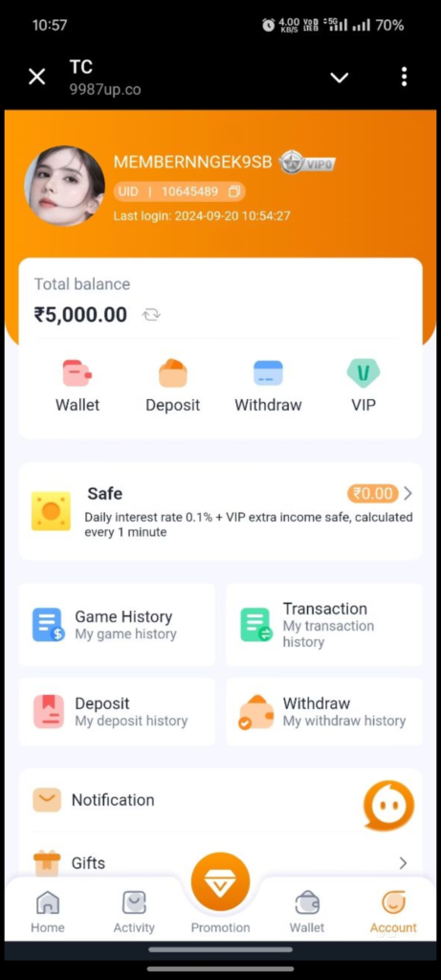Tap the orange Deposit icon in balance card
This screenshot has height=980, width=441.
click(172, 374)
